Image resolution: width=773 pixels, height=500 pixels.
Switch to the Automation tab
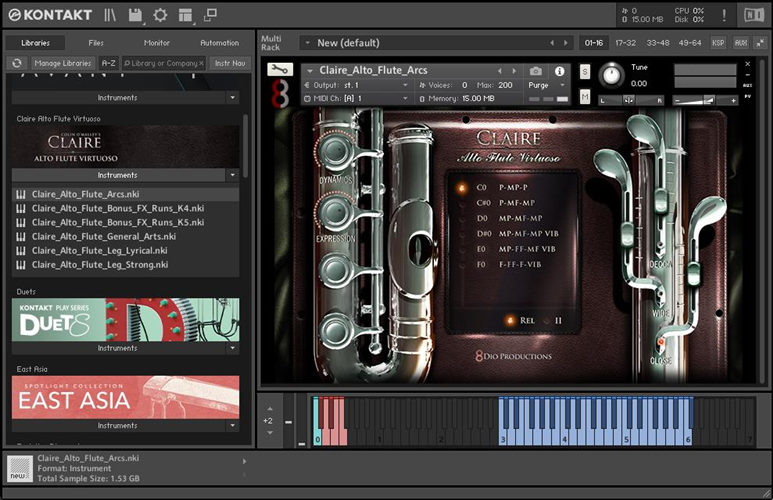click(x=219, y=43)
